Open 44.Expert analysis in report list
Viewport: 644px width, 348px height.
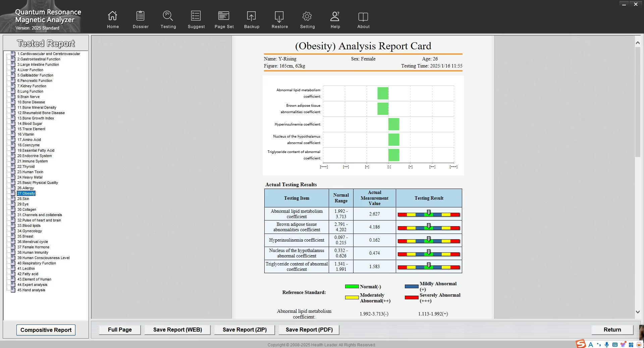click(x=32, y=285)
